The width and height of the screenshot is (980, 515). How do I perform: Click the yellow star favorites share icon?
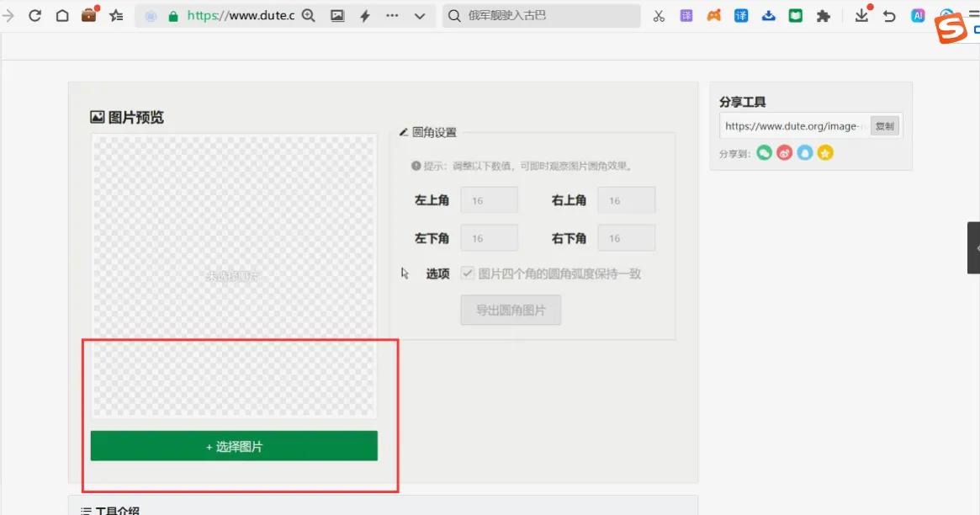click(824, 152)
